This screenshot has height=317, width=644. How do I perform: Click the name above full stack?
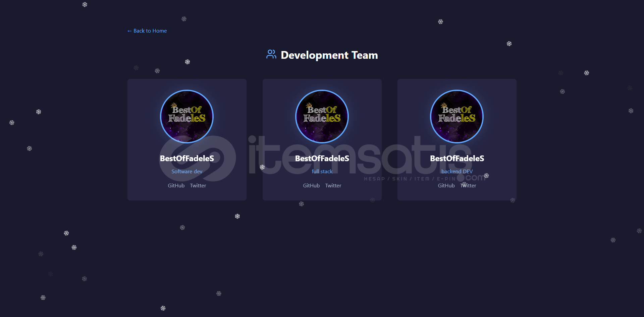coord(322,158)
